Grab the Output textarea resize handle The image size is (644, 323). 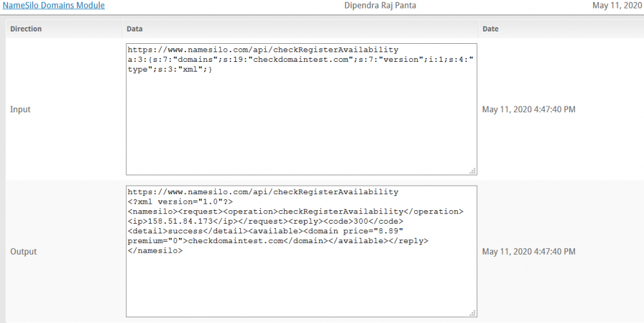coord(473,313)
